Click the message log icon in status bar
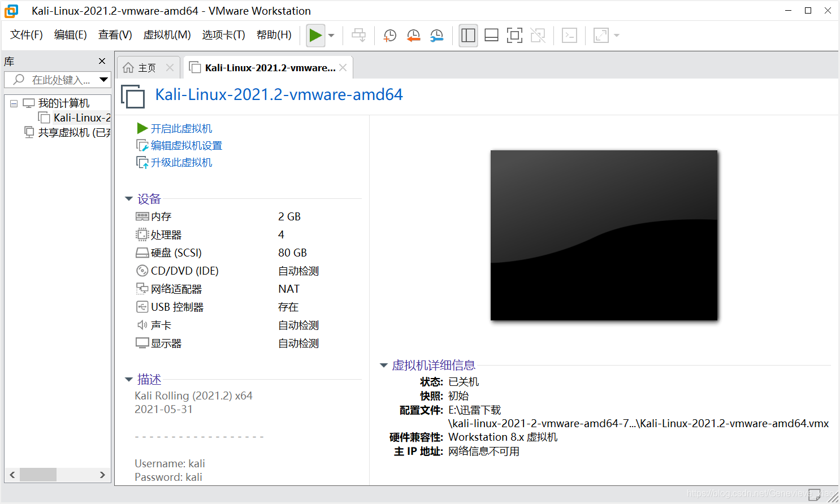This screenshot has height=504, width=840. pyautogui.click(x=814, y=494)
